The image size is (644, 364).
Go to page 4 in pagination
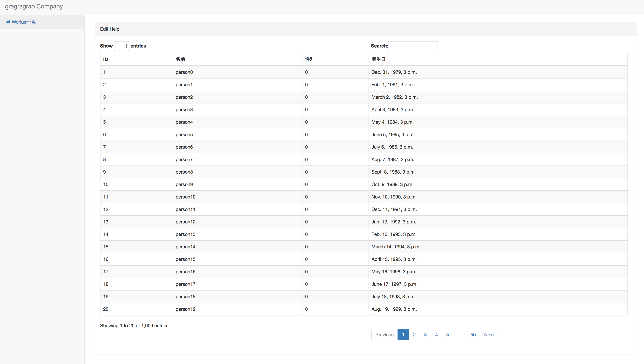click(436, 335)
